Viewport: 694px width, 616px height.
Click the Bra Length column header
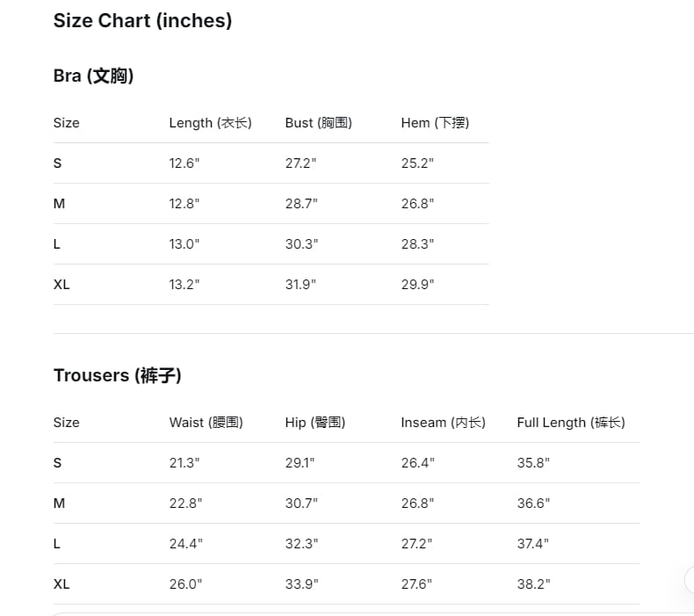210,123
